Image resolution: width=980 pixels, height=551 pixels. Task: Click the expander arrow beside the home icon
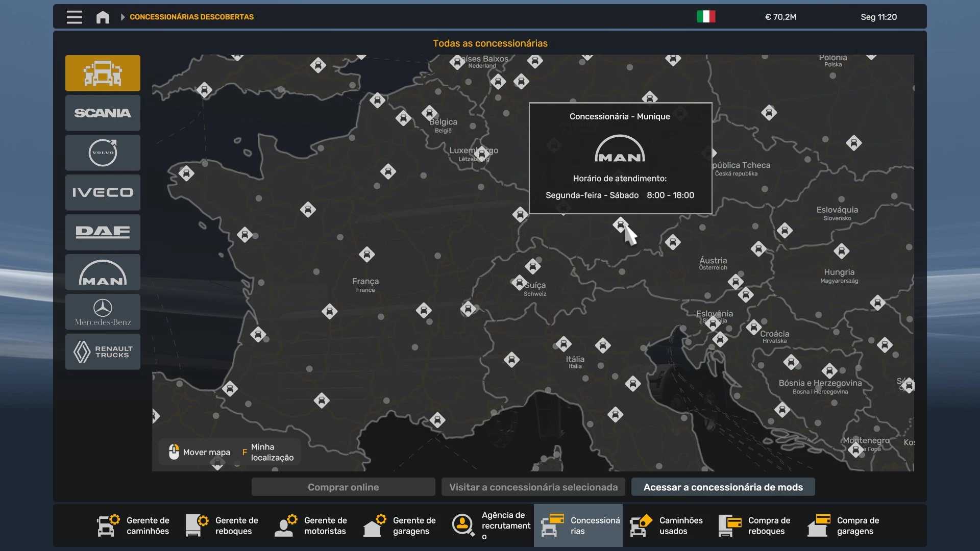(x=122, y=17)
